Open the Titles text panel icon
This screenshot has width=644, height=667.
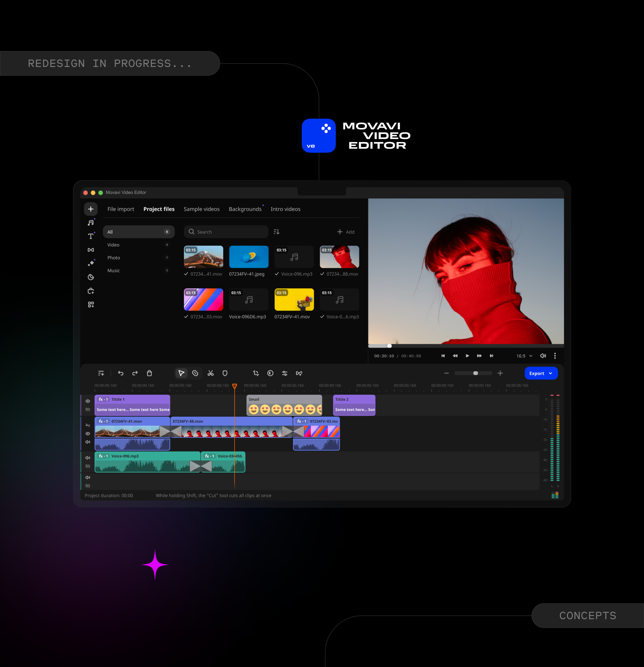pyautogui.click(x=91, y=236)
